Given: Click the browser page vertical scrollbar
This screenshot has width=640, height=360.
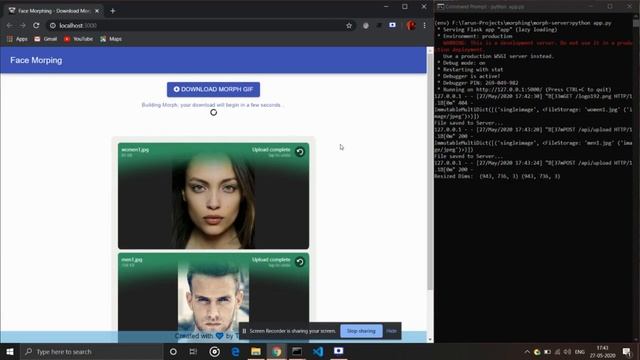Looking at the screenshot, I should [430, 171].
